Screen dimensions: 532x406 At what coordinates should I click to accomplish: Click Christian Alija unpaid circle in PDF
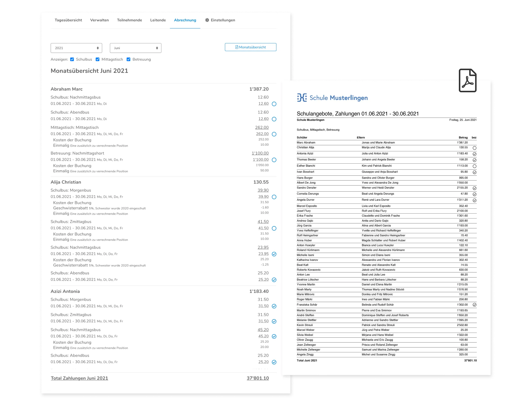[474, 148]
